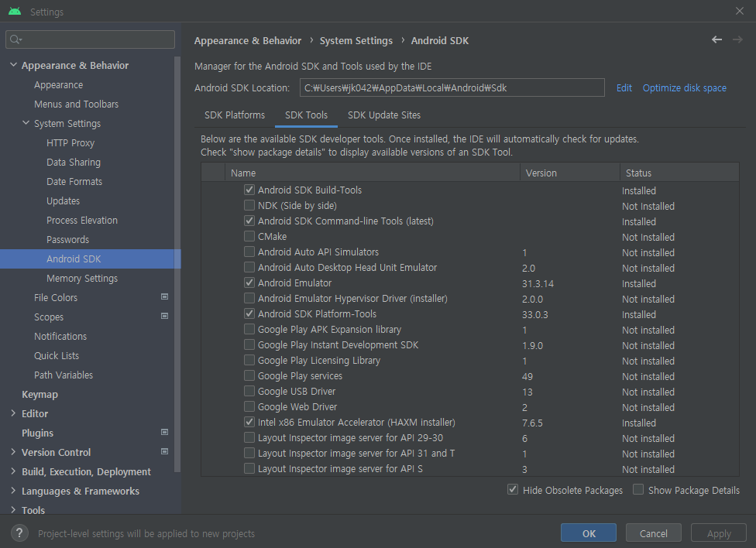Image resolution: width=756 pixels, height=548 pixels.
Task: Click version 31.3.14 of Android Emulator
Action: [x=538, y=283]
